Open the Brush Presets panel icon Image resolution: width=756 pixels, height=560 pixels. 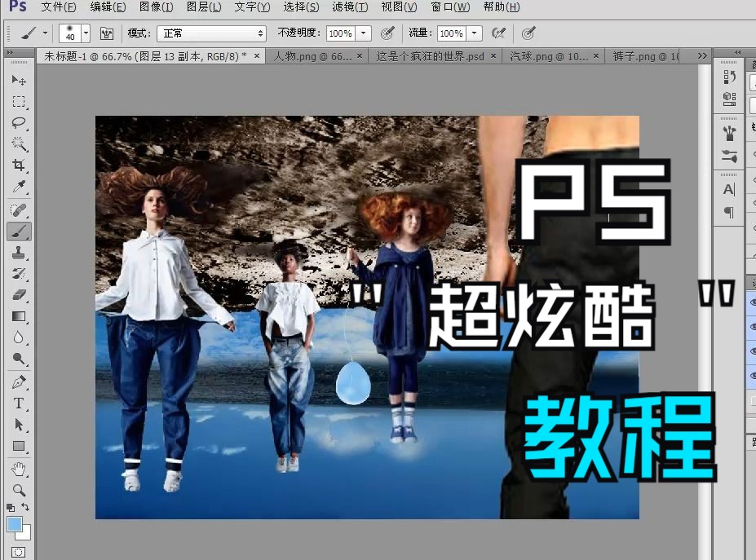pyautogui.click(x=729, y=157)
